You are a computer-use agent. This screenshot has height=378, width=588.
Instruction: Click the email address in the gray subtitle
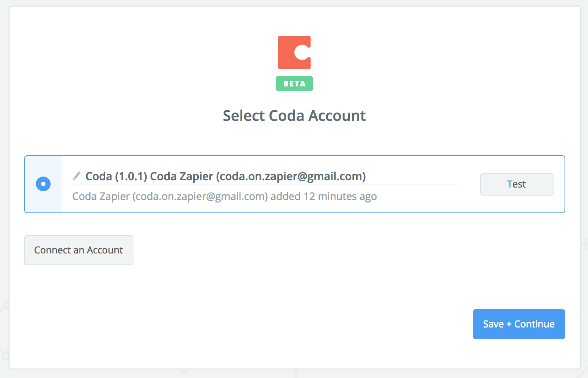(200, 196)
